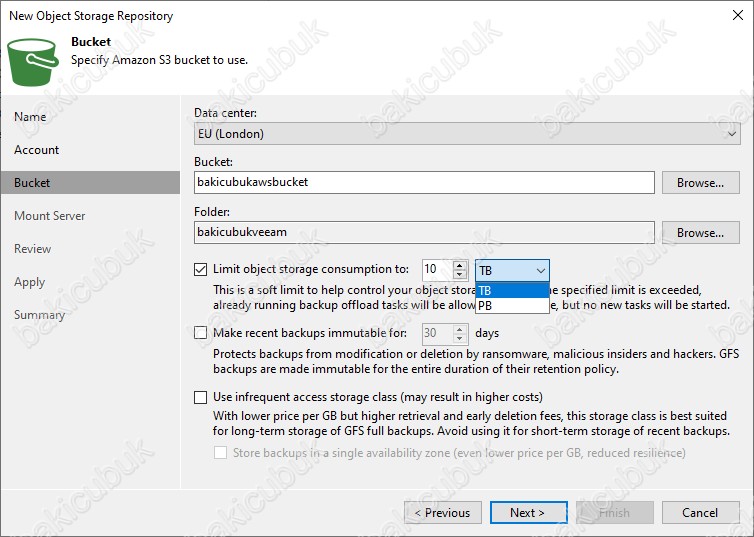Click the 'Protects backups from modification' description
Screen dimensions: 754x537
(476, 362)
